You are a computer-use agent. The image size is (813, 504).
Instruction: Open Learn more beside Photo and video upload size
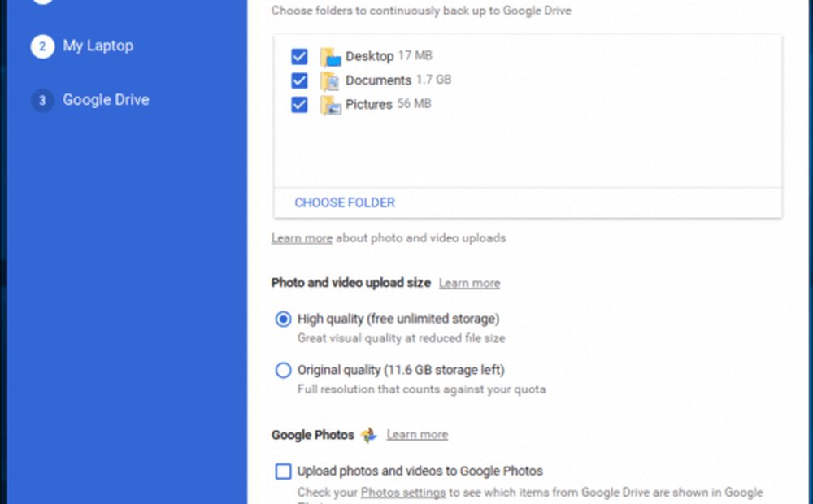click(x=469, y=284)
